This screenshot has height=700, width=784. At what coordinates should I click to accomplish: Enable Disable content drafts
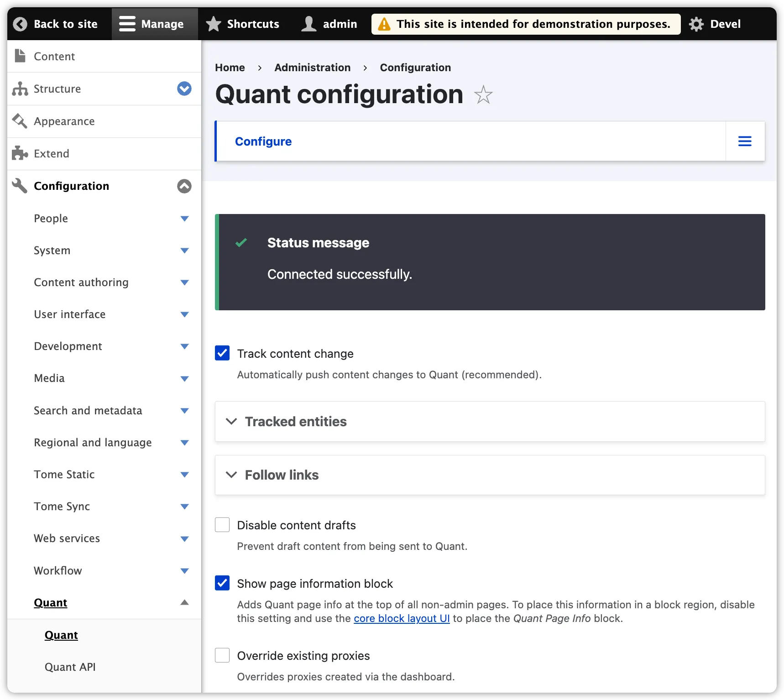tap(222, 524)
